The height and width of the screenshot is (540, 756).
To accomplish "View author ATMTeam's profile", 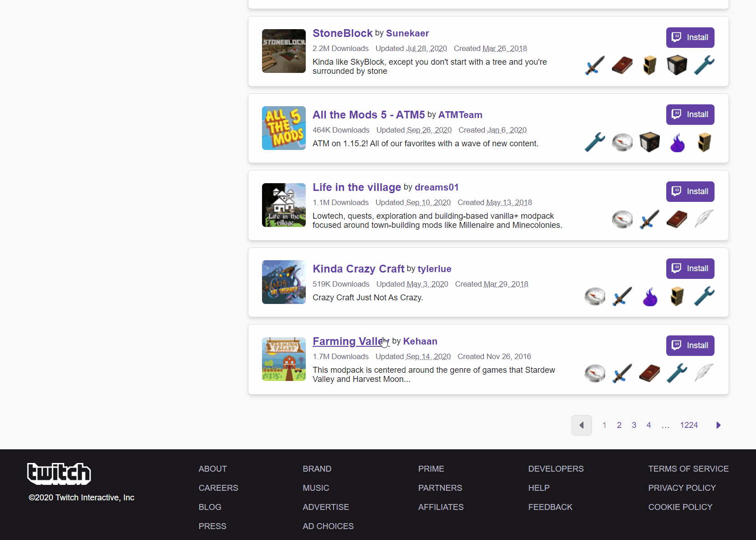I will pyautogui.click(x=460, y=115).
